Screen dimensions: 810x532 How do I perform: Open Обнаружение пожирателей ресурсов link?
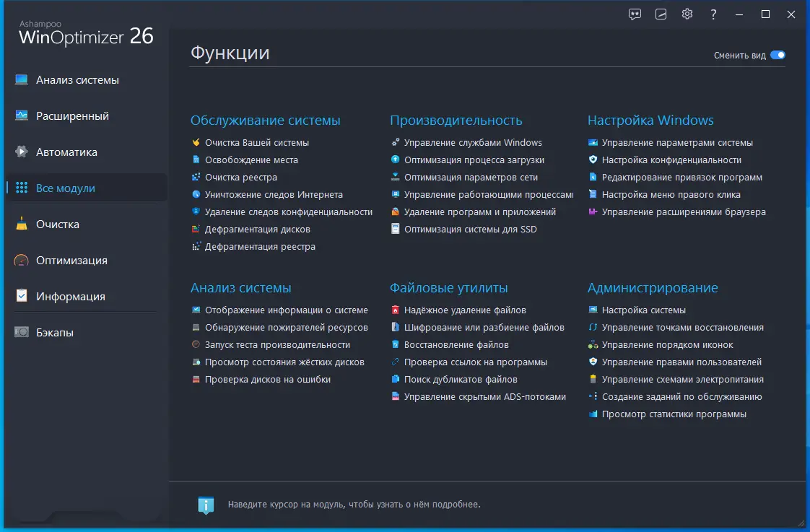[x=286, y=328]
